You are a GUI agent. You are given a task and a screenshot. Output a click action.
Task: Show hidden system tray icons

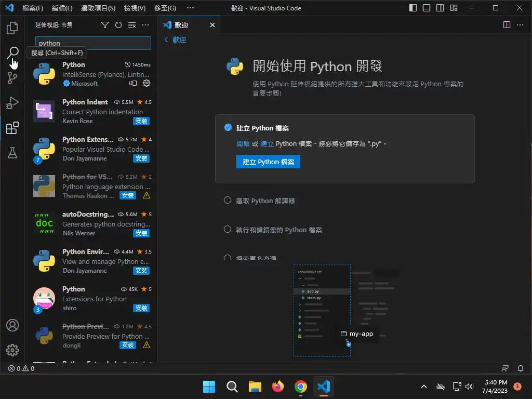(x=424, y=387)
